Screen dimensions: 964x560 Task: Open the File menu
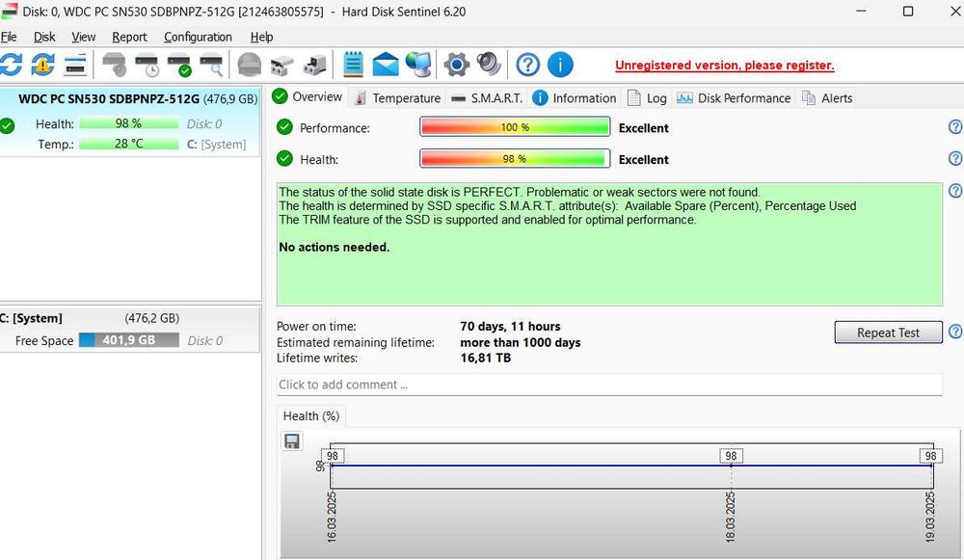[9, 37]
